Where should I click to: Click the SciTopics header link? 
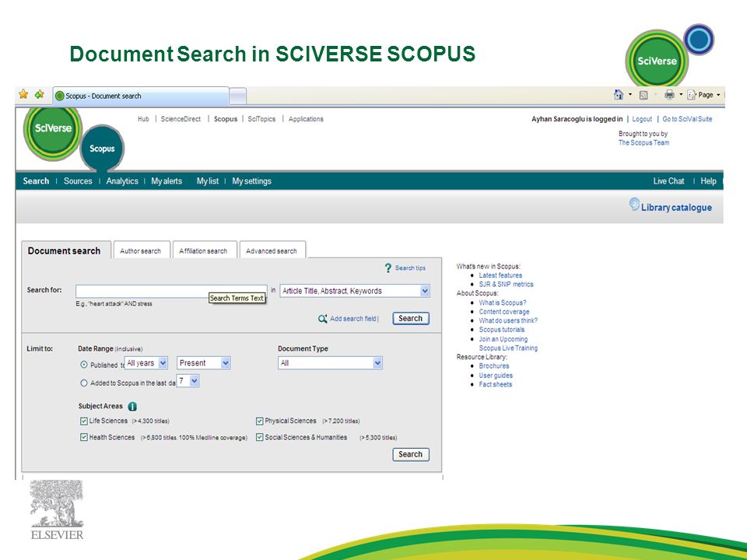tap(261, 119)
